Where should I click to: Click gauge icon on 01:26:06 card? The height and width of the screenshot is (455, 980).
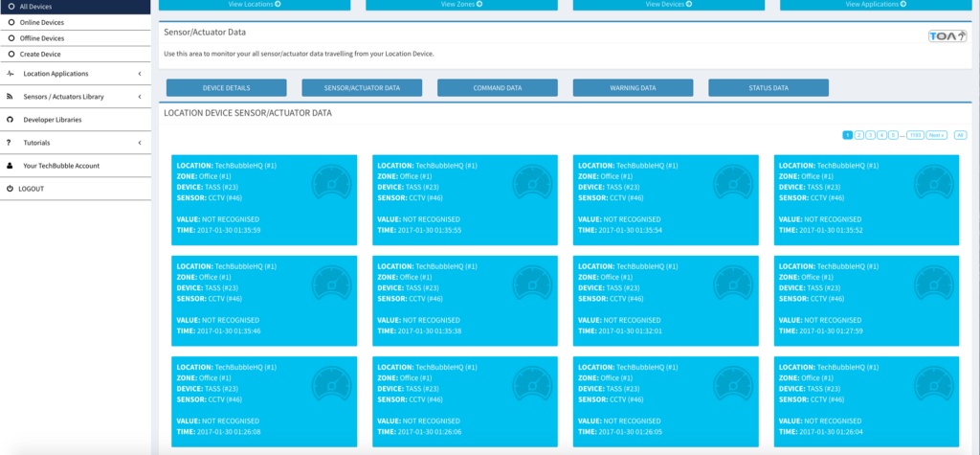click(x=532, y=384)
